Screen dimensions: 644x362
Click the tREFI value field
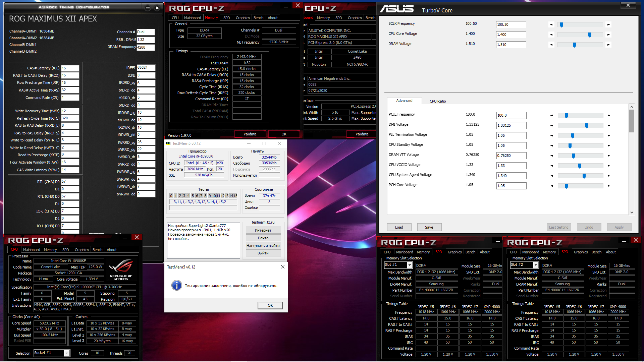point(146,68)
